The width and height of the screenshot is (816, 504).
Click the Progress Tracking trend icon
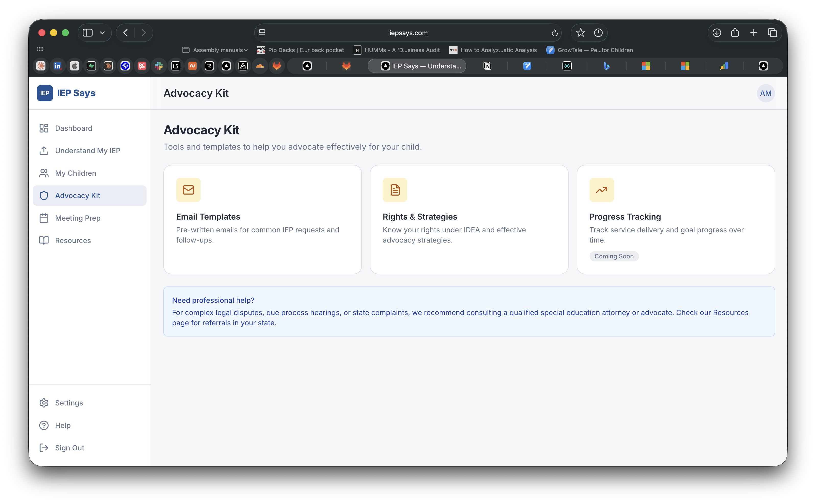tap(601, 190)
